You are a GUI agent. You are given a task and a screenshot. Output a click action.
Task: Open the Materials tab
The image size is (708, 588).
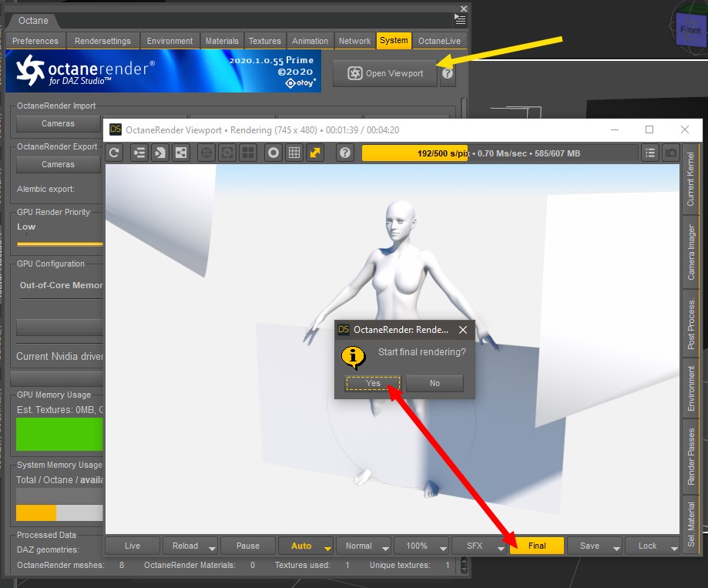pos(222,41)
